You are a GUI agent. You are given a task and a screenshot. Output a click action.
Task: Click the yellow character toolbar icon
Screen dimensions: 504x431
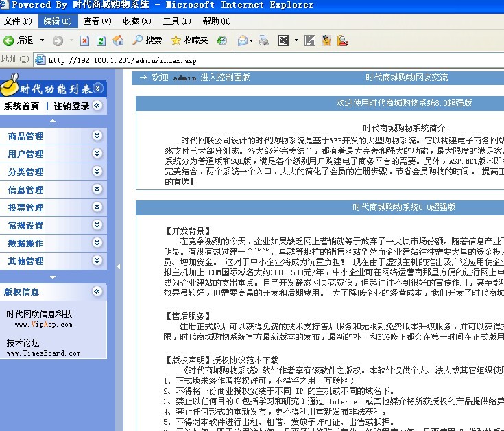(326, 40)
